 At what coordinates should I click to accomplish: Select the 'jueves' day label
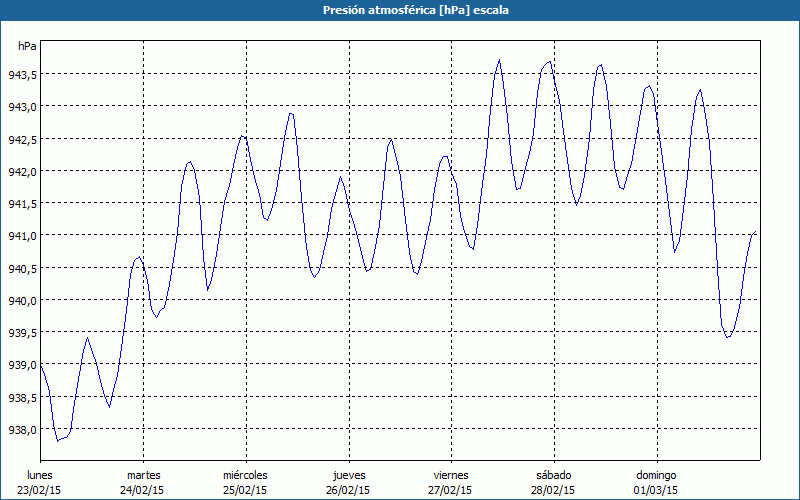coord(348,474)
